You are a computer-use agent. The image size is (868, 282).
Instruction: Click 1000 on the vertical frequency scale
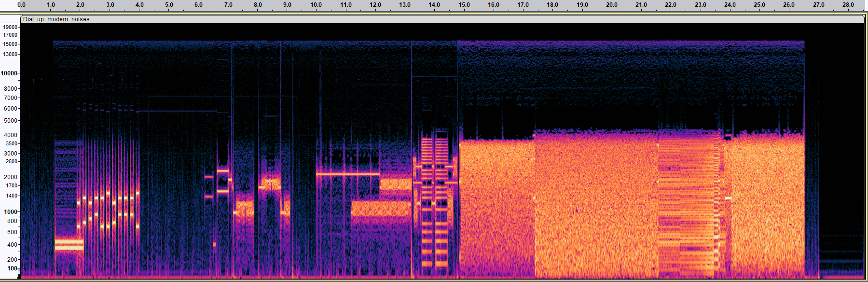[10, 212]
